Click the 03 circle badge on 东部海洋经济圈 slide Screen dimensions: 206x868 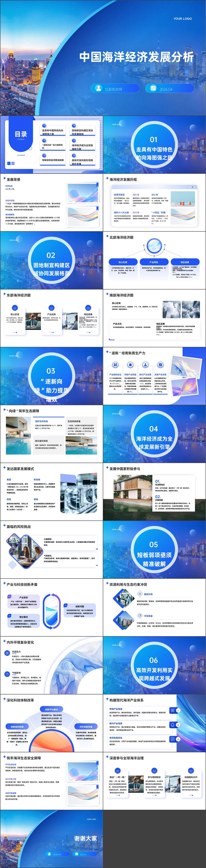pyautogui.click(x=88, y=308)
